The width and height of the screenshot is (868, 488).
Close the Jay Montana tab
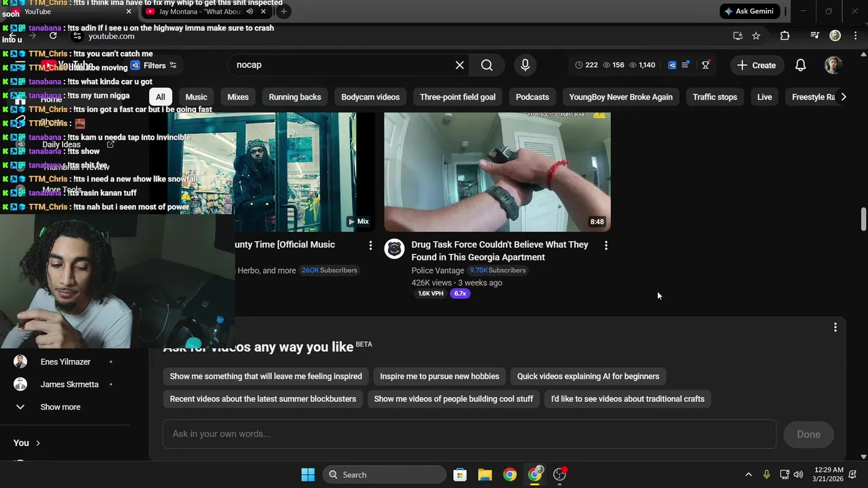[x=263, y=12]
